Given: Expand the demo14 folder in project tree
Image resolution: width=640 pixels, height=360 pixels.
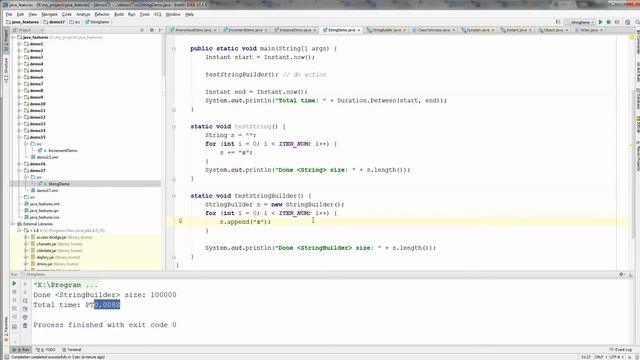Looking at the screenshot, I should tap(19, 130).
